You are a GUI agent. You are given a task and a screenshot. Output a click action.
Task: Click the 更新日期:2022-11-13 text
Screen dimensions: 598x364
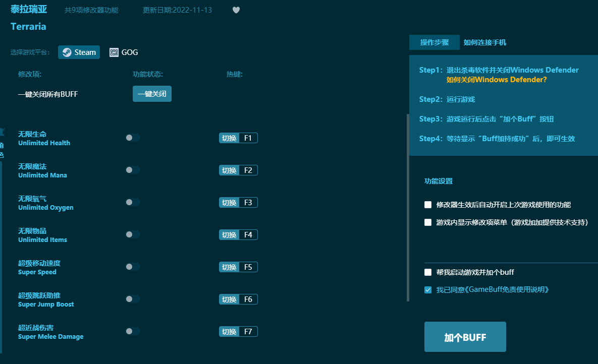177,10
